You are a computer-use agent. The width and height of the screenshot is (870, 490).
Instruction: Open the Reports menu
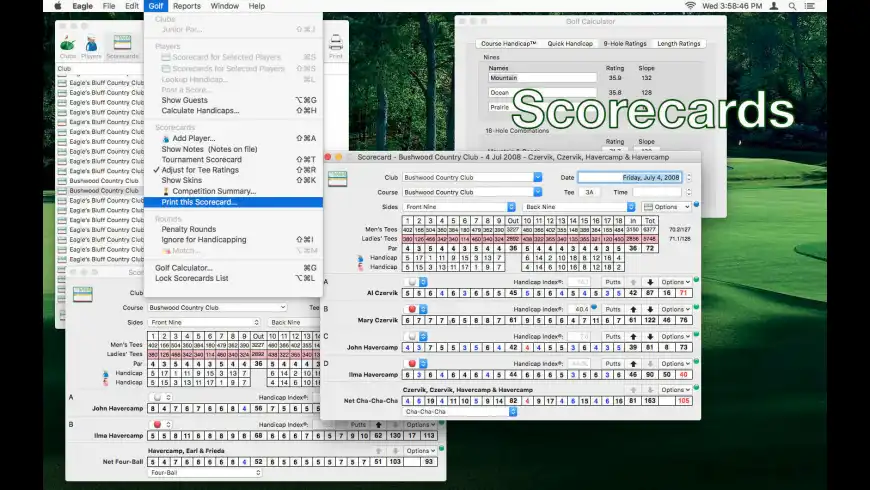186,6
